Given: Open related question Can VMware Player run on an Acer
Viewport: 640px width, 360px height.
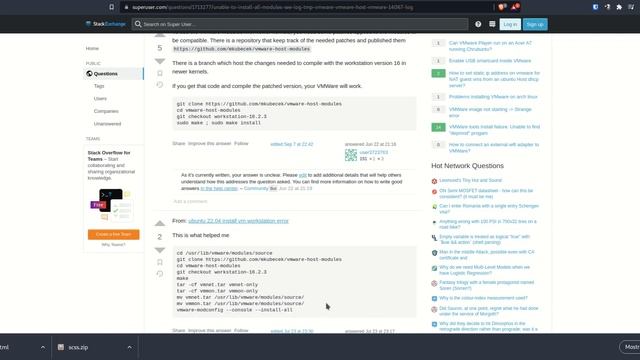Looking at the screenshot, I should (490, 46).
